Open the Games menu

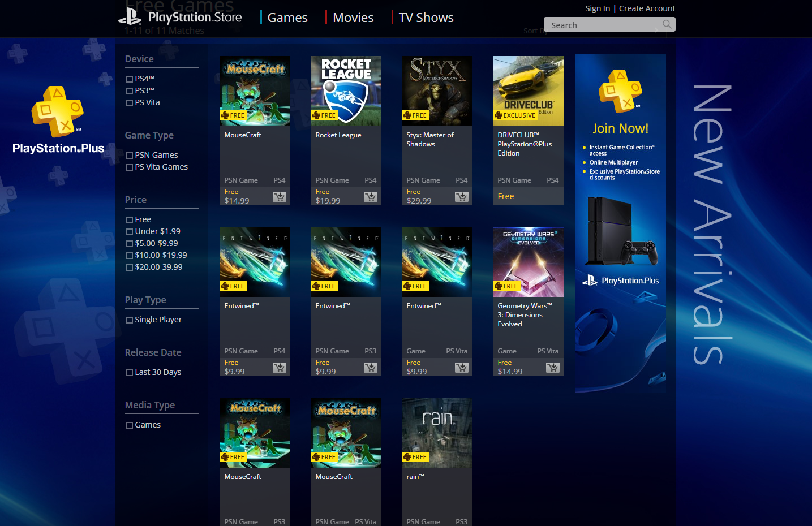287,18
